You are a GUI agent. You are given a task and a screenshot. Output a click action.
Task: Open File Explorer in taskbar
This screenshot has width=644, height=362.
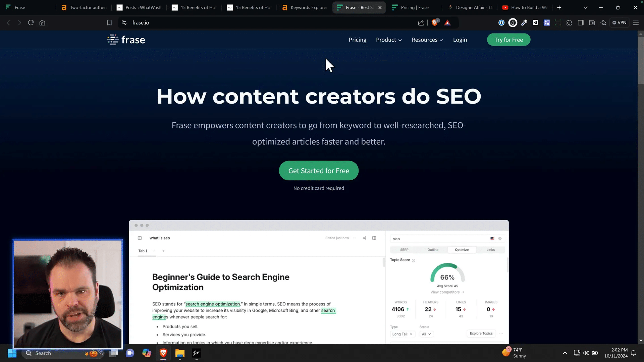tap(180, 353)
